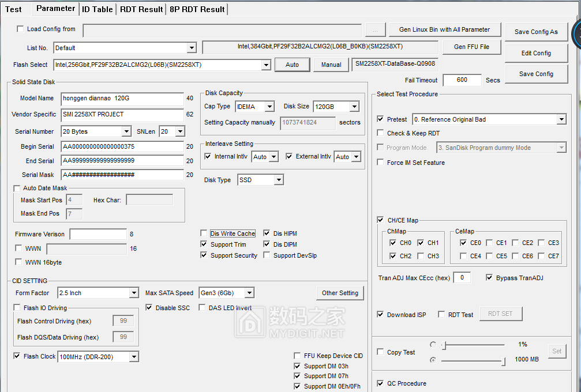This screenshot has height=392, width=581.
Task: Uncheck Bypass TranADJ option
Action: 489,278
